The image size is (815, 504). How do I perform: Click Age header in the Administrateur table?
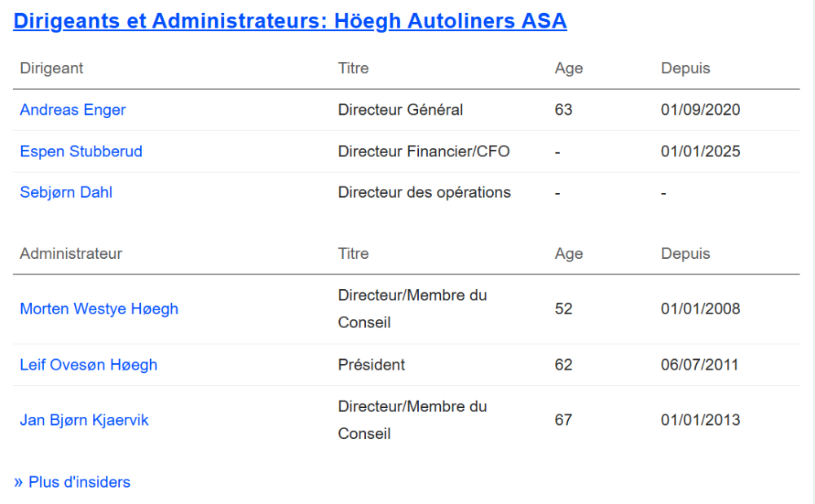568,254
